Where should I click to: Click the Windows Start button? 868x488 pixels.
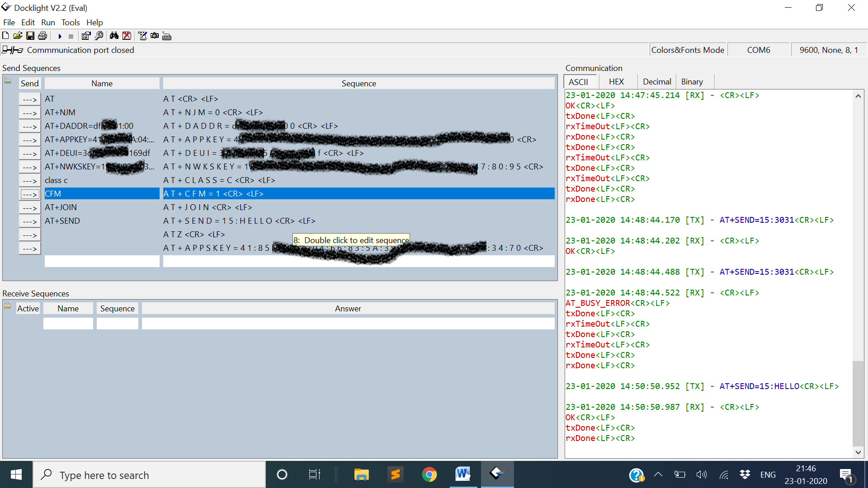click(x=16, y=474)
